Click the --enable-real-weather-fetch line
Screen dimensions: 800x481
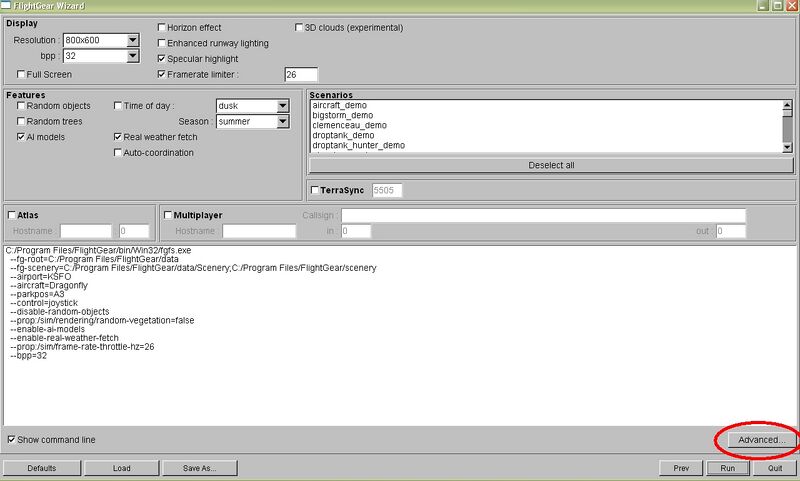(64, 338)
